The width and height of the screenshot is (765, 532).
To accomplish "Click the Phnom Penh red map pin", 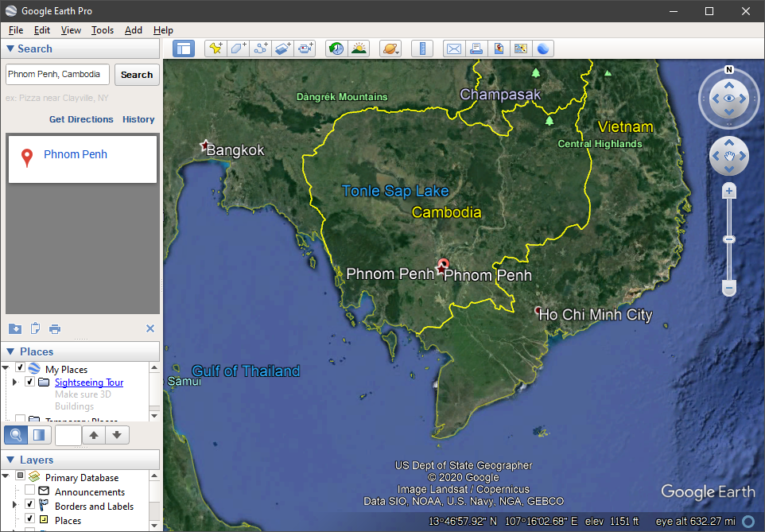I will 443,264.
